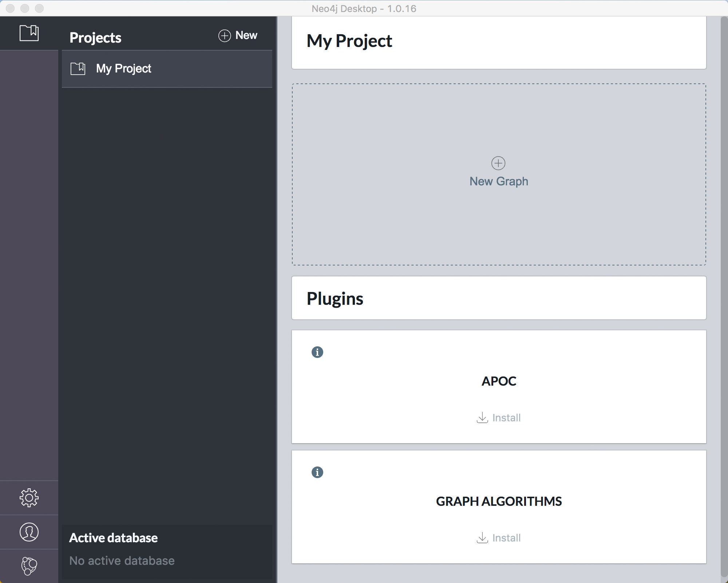
Task: Click the APOC plugin name
Action: coord(499,381)
